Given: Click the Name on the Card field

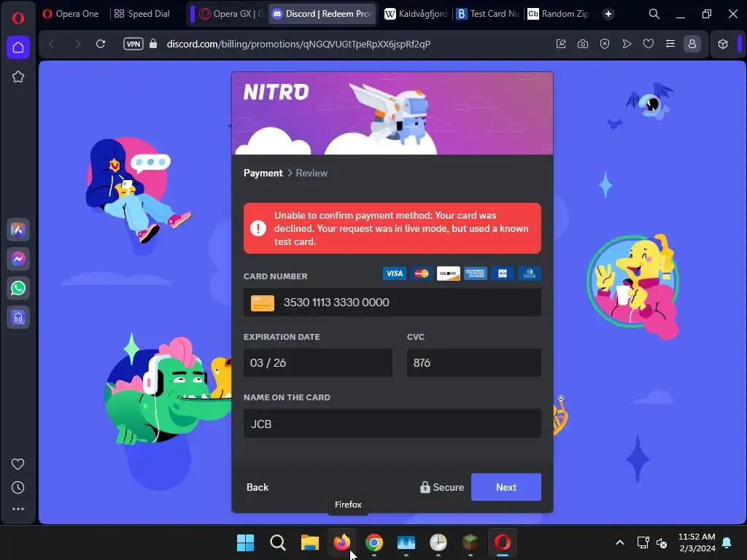Looking at the screenshot, I should [x=392, y=424].
